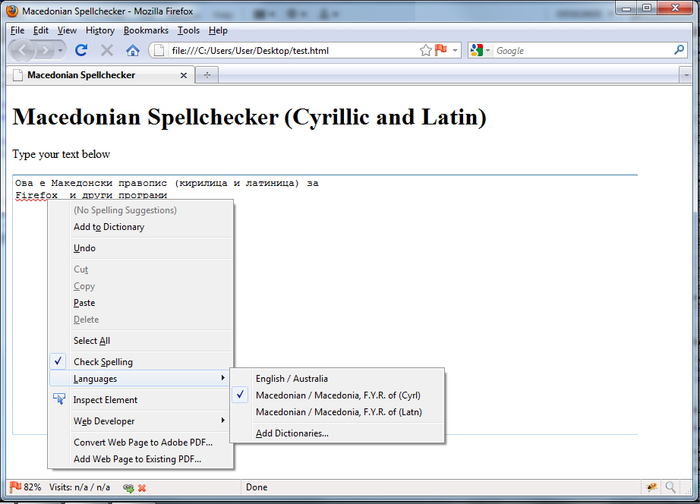Viewport: 700px width, 504px height.
Task: Click the Forward navigation arrow
Action: 45,50
